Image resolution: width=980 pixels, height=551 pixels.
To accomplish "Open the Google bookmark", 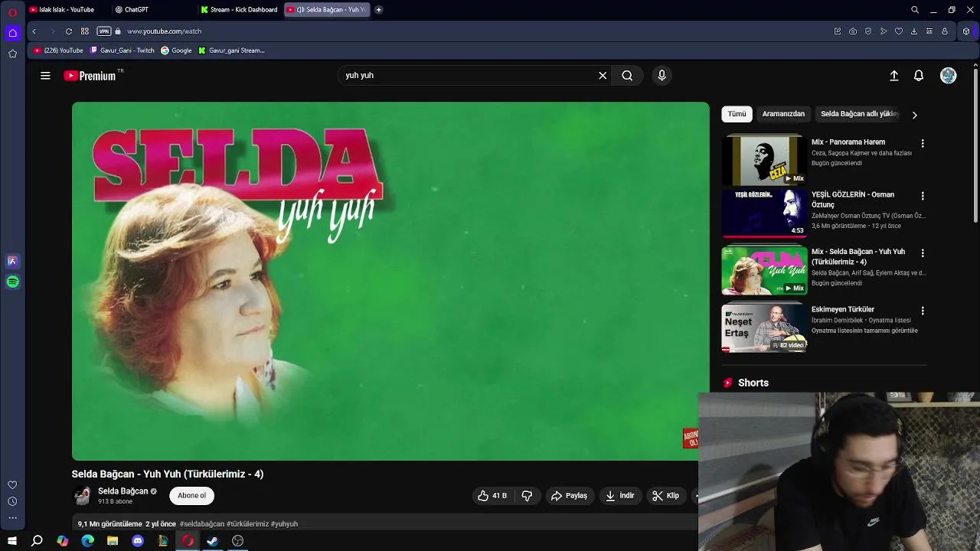I will tap(176, 51).
